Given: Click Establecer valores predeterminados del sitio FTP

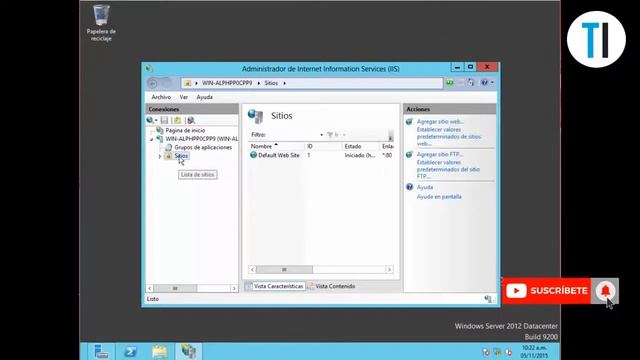Looking at the screenshot, I should (x=448, y=169).
